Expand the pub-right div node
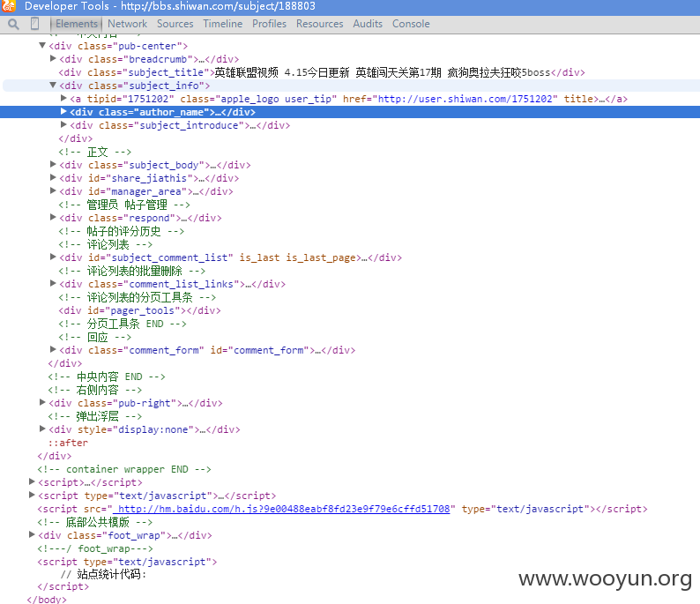700x604 pixels. pyautogui.click(x=42, y=403)
